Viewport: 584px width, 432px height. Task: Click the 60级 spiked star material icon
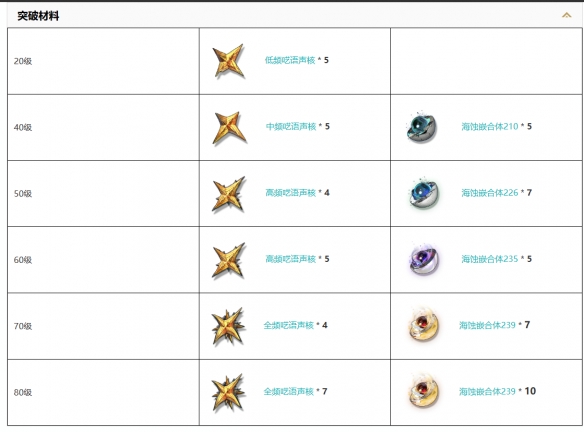pyautogui.click(x=229, y=260)
